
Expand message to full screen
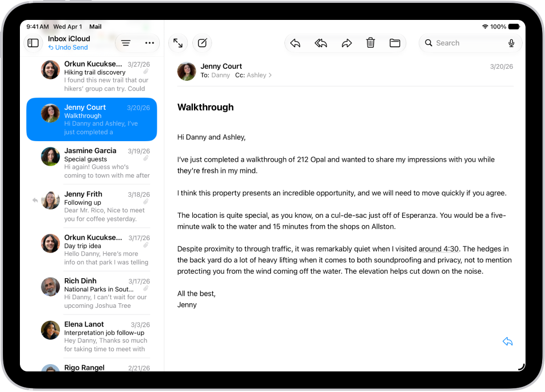[178, 43]
